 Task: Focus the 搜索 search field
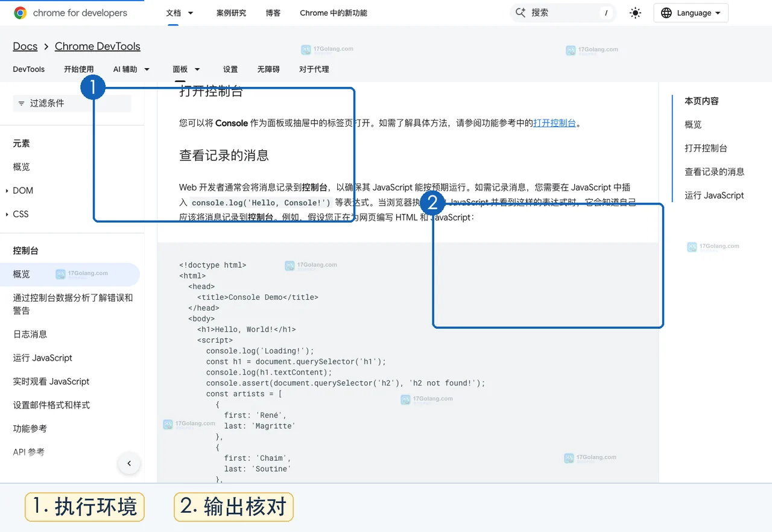(563, 13)
